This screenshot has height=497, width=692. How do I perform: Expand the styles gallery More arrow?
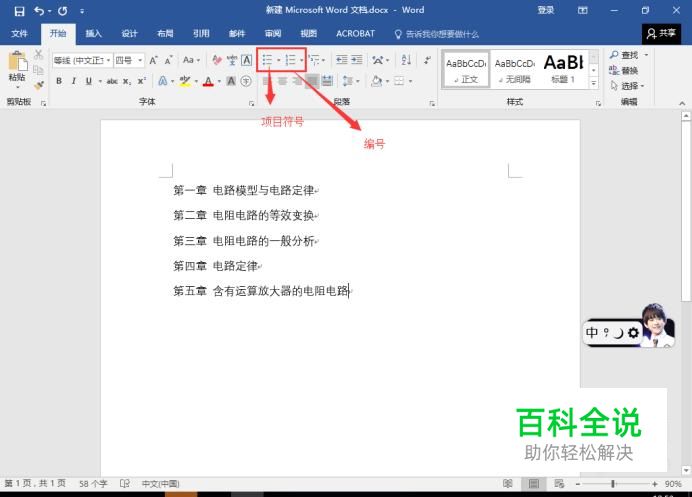pyautogui.click(x=594, y=83)
